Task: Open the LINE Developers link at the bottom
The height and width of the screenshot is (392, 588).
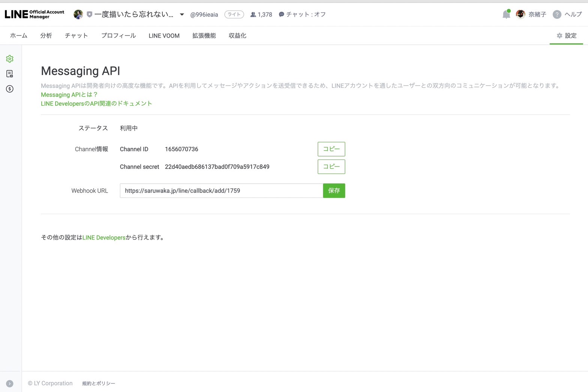Action: tap(104, 237)
